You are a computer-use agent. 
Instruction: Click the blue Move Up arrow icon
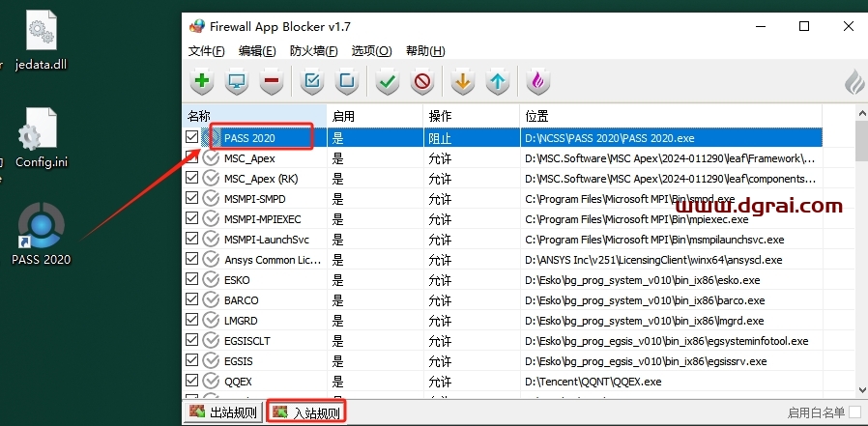[x=498, y=82]
